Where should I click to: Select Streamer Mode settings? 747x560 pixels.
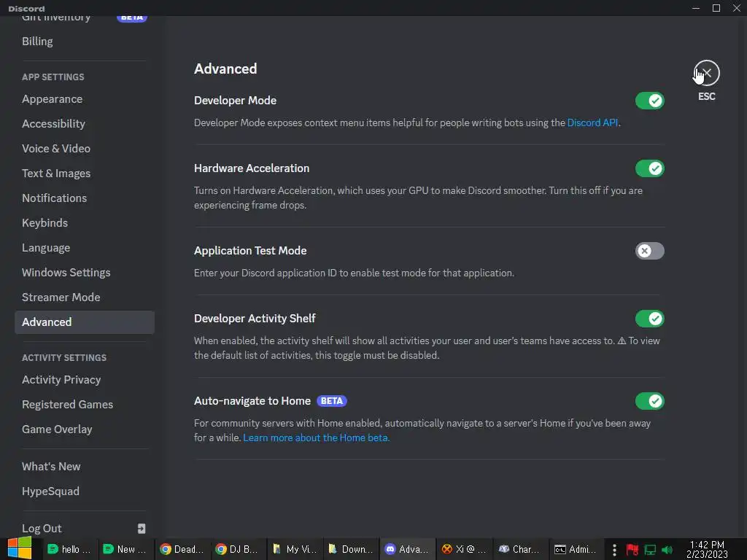click(85, 297)
